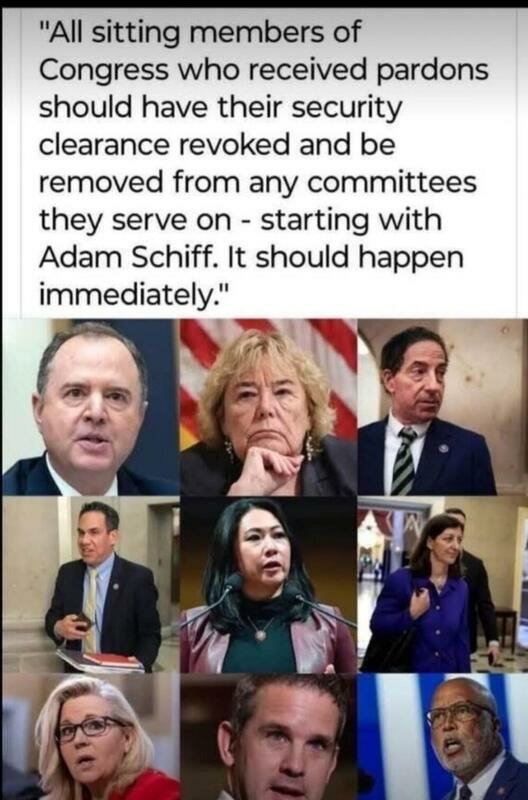Viewport: 528px width, 800px height.
Task: Open photo of woman in purple jacket
Action: [x=442, y=585]
